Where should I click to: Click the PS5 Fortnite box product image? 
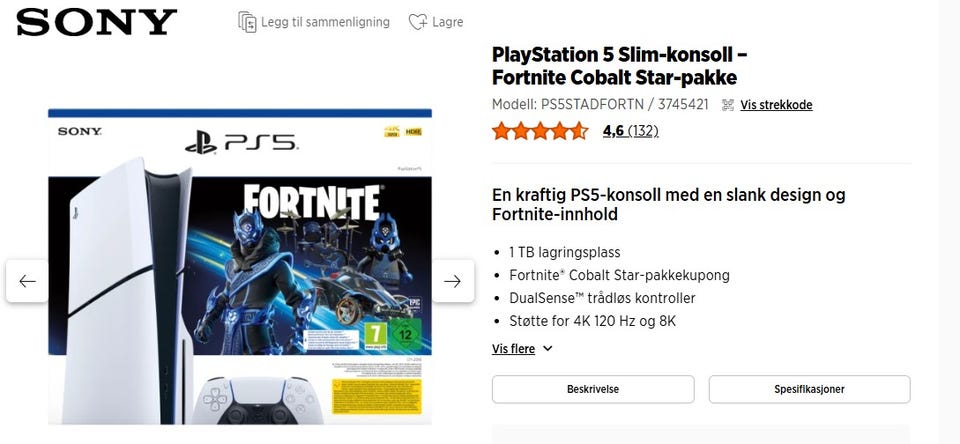[x=240, y=270]
